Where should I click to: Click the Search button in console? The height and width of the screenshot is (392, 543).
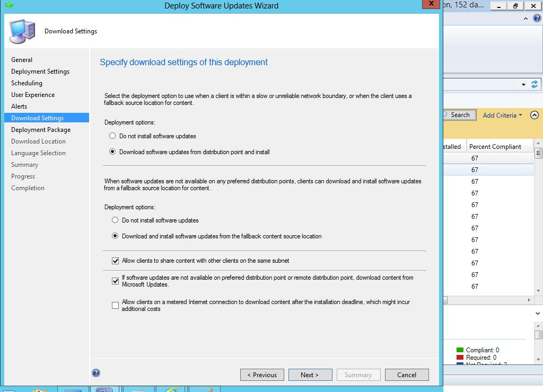460,115
